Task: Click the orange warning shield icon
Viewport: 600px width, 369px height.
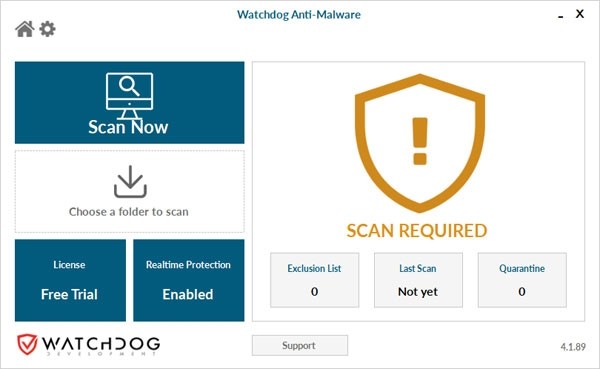Action: pos(420,143)
